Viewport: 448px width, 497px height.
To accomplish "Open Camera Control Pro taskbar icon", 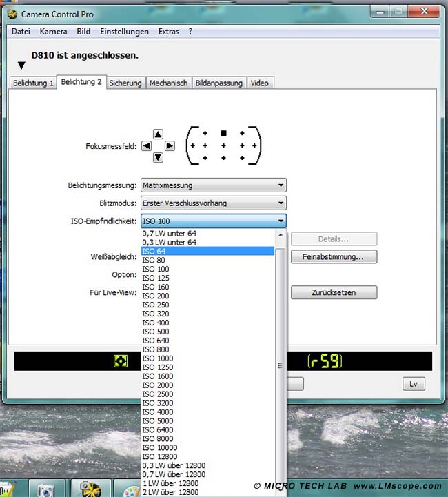I will click(x=90, y=489).
